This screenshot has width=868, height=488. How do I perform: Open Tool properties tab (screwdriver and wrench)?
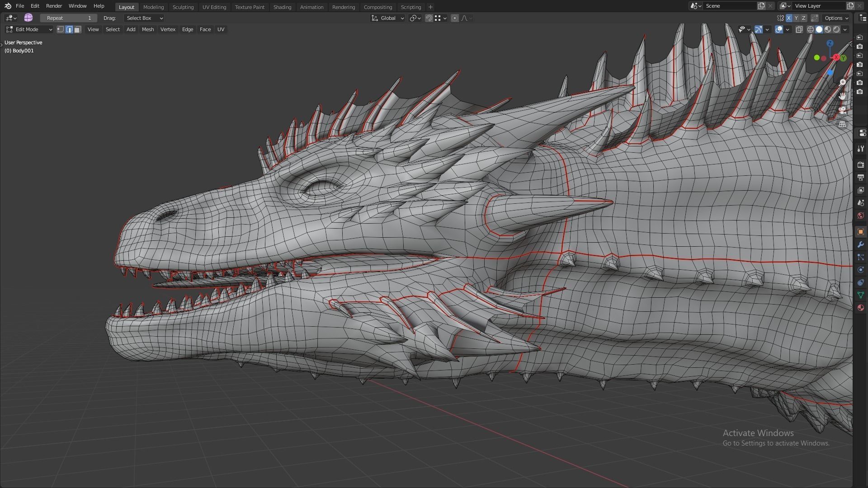tap(861, 149)
